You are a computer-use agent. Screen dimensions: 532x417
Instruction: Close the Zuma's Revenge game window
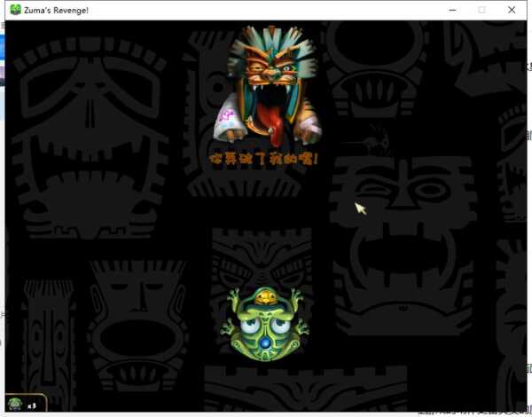[x=512, y=10]
